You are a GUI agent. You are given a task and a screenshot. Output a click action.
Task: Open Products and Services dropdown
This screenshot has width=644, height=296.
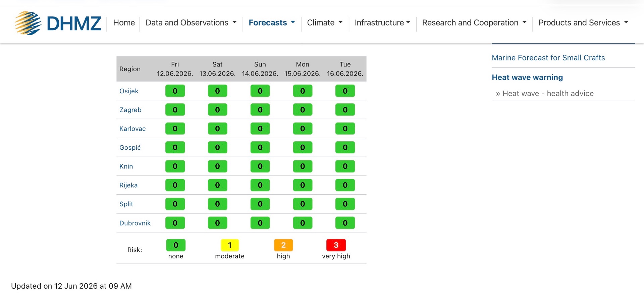click(x=583, y=22)
